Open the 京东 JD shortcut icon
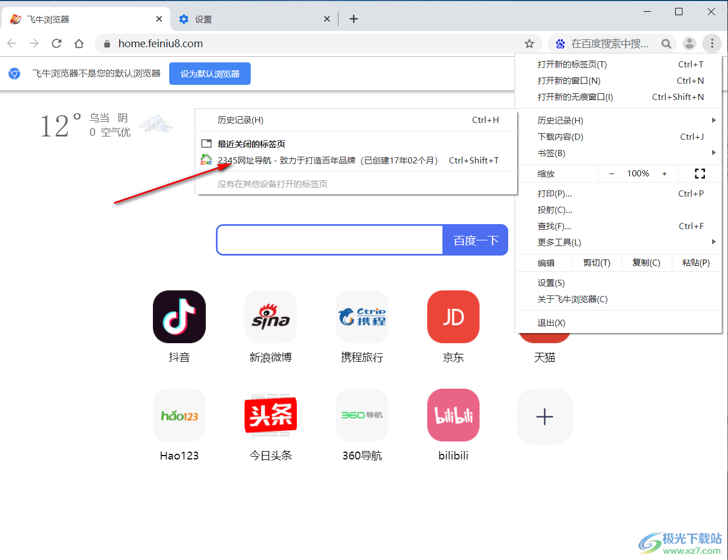728x560 pixels. pos(453,317)
